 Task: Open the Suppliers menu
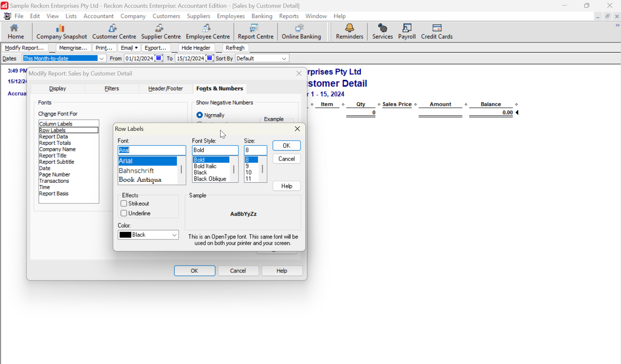click(x=198, y=16)
